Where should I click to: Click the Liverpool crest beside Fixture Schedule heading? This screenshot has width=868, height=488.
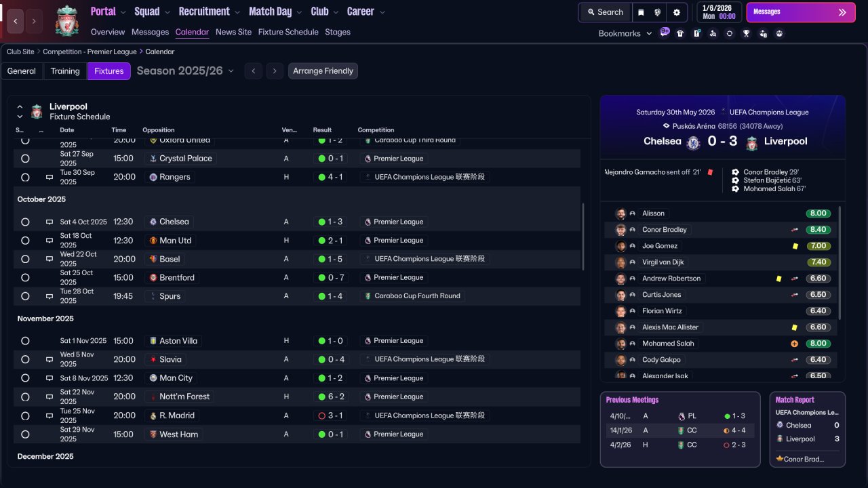(x=37, y=112)
